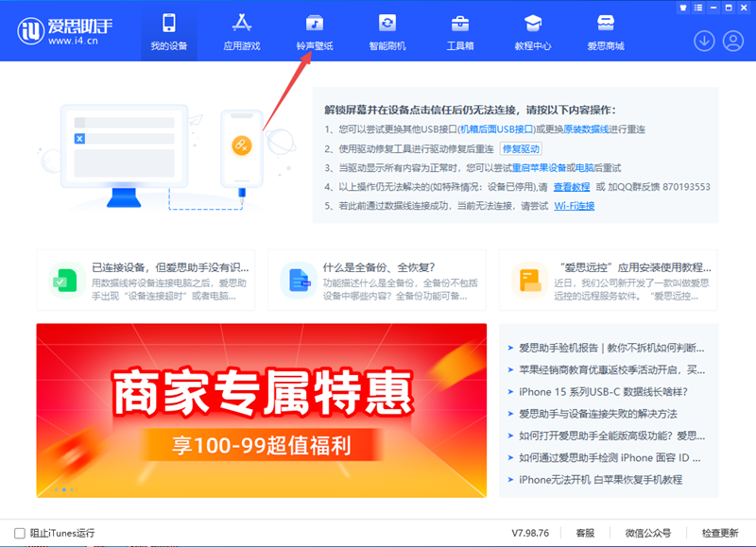The width and height of the screenshot is (756, 547).
Task: Enable the 阻止iTunes运行 checkbox
Action: (x=21, y=532)
